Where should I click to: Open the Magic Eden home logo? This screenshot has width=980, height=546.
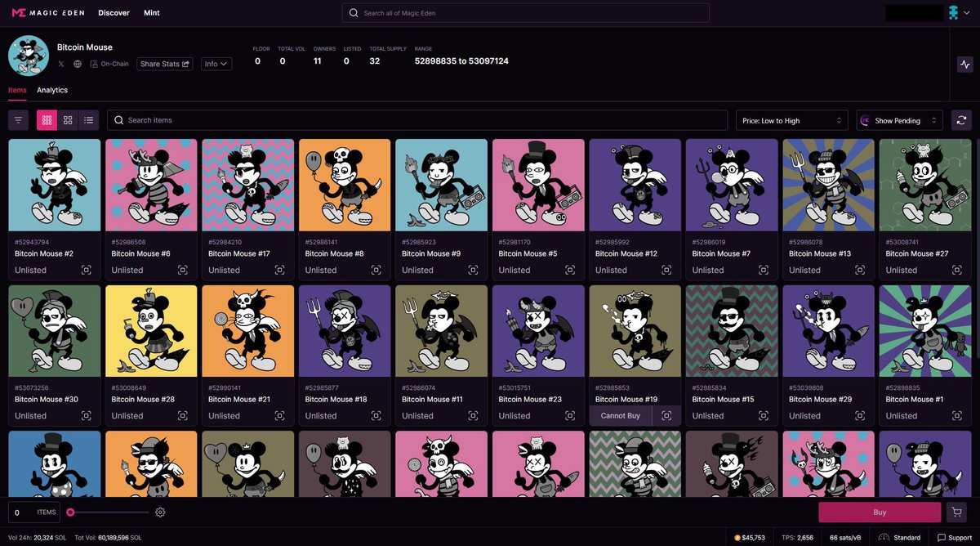pos(49,13)
